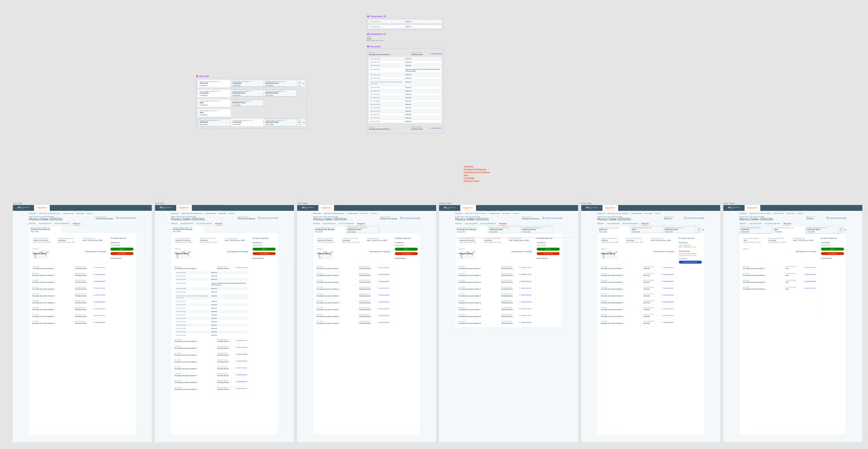Select the Component 26 label
This screenshot has width=868, height=449.
[x=378, y=17]
